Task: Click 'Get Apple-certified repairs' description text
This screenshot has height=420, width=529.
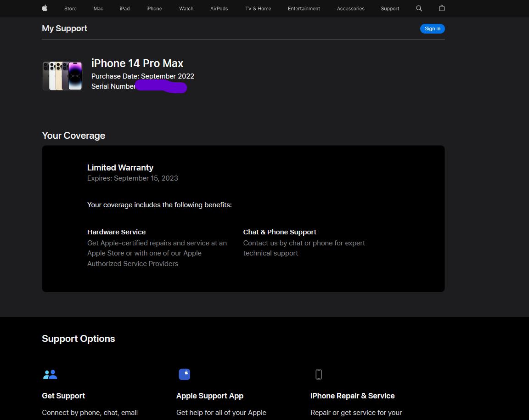Action: point(157,253)
